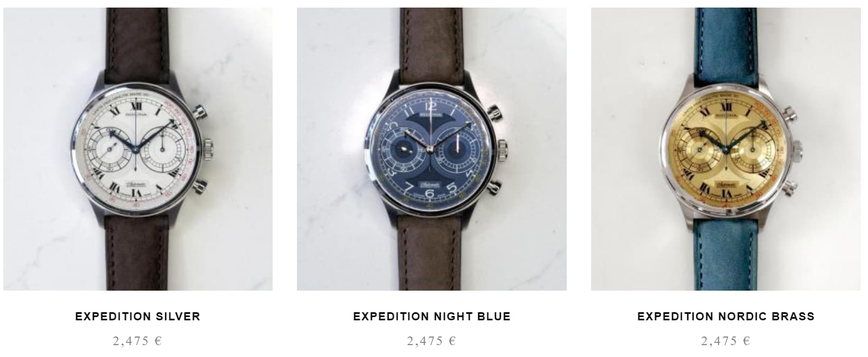
Task: Select the 2,475 € price under Nordic Brass
Action: pos(726,341)
